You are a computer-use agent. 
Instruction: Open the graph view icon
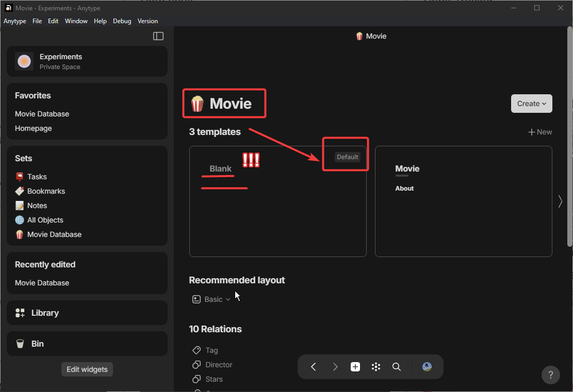pos(376,367)
